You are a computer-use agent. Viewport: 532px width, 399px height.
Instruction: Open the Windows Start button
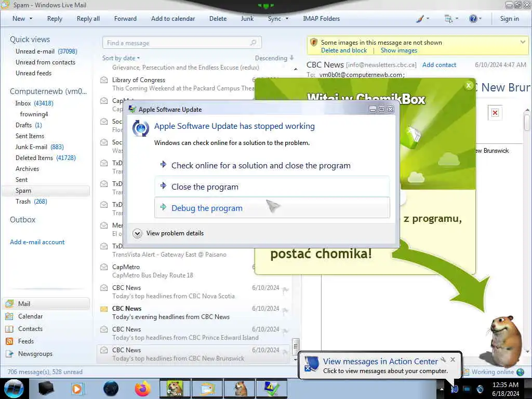pos(14,389)
